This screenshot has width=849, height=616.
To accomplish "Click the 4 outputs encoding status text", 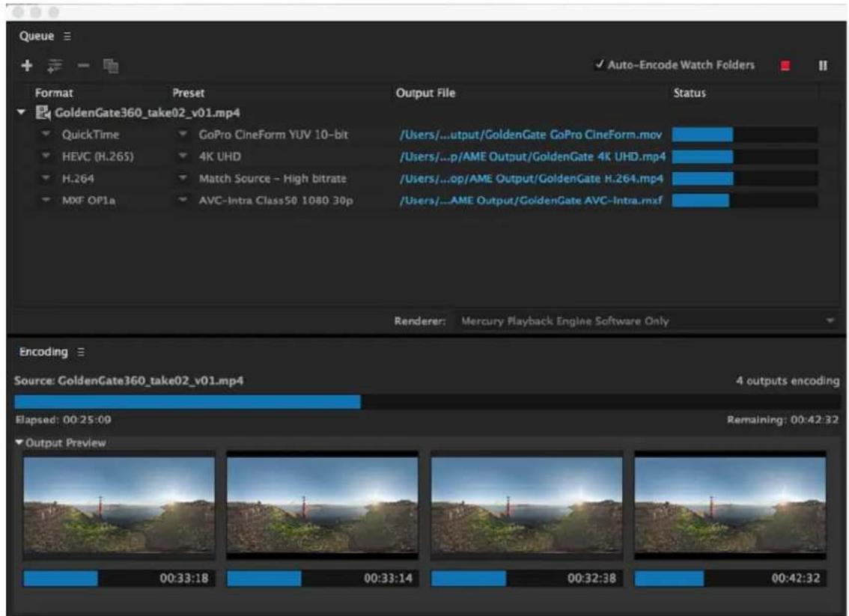I will pyautogui.click(x=788, y=381).
